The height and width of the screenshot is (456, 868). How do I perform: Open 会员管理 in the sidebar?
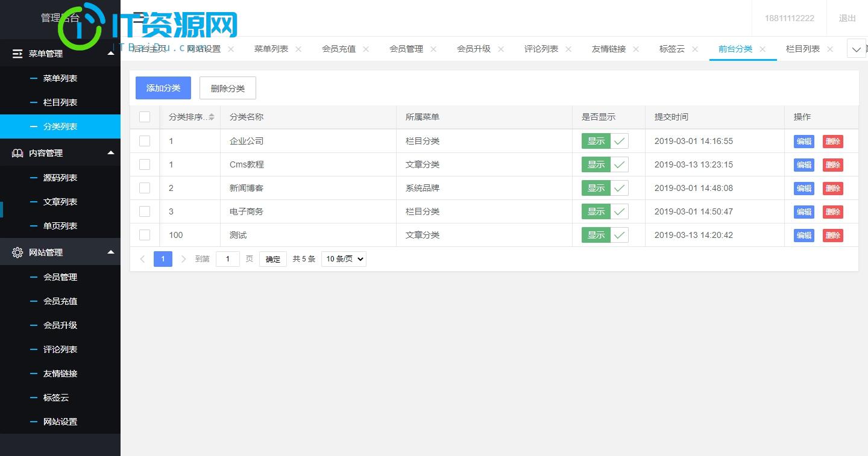coord(60,277)
